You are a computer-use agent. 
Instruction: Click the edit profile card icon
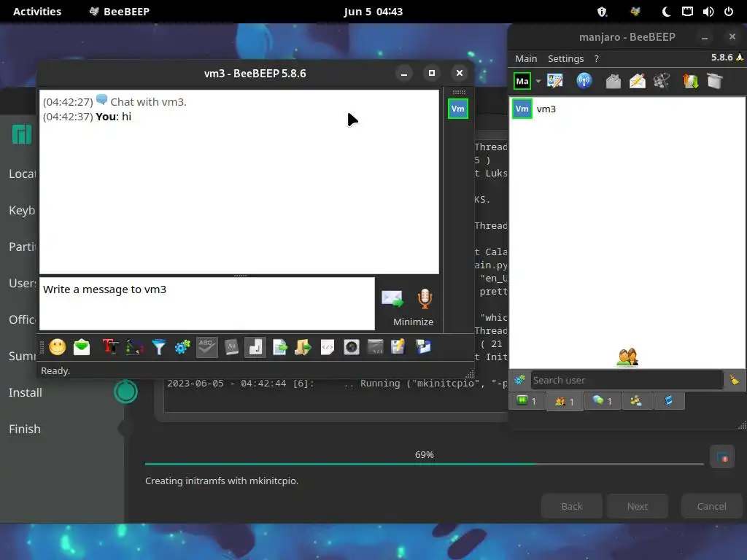click(x=555, y=81)
